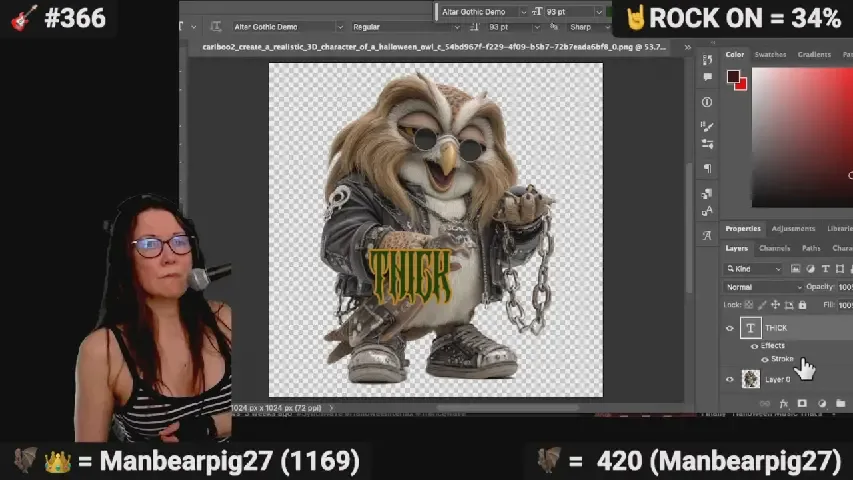This screenshot has height=480, width=853.
Task: Open the Adjustments tab
Action: click(793, 228)
